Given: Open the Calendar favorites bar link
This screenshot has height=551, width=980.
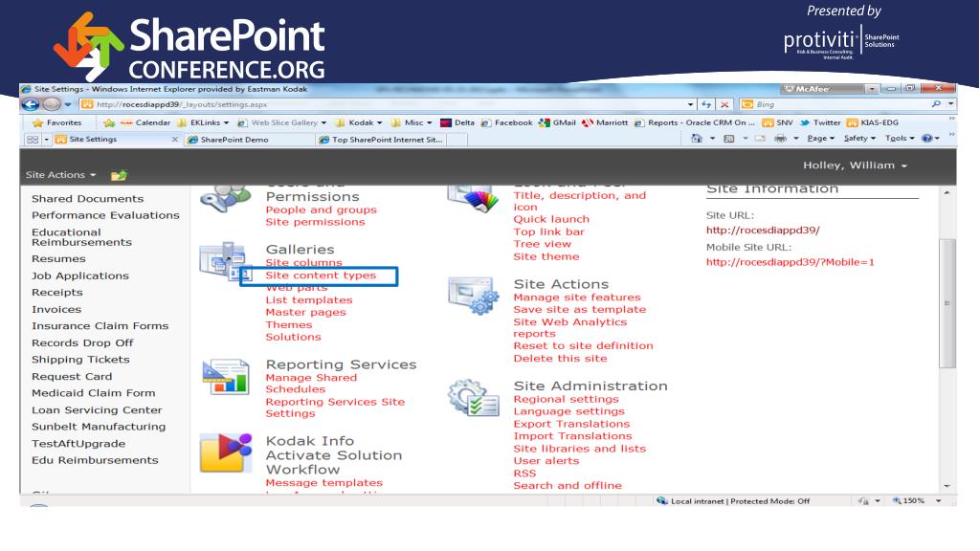Looking at the screenshot, I should coord(145,122).
